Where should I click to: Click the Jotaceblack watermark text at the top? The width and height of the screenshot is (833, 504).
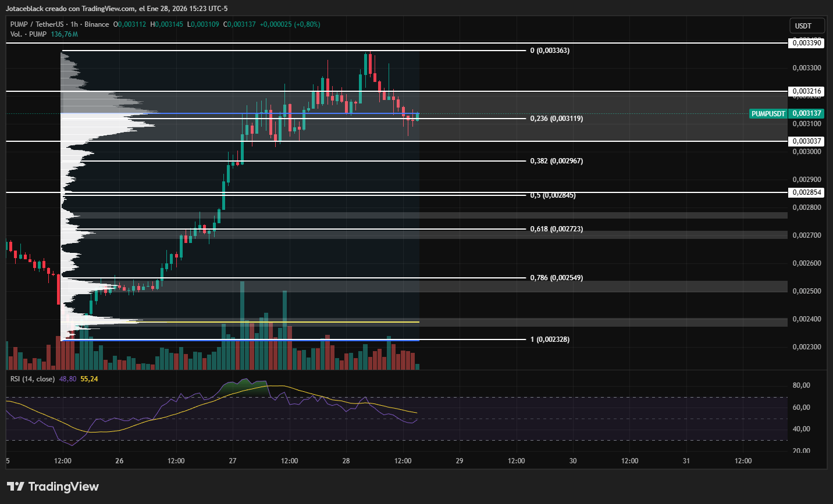(26, 8)
